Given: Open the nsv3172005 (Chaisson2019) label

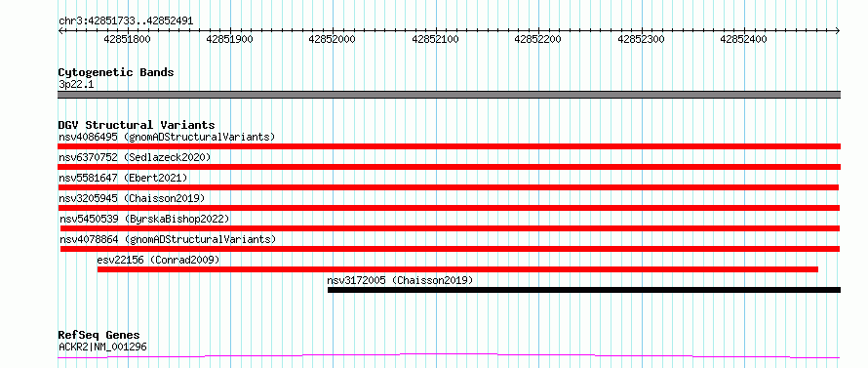Looking at the screenshot, I should (x=400, y=280).
